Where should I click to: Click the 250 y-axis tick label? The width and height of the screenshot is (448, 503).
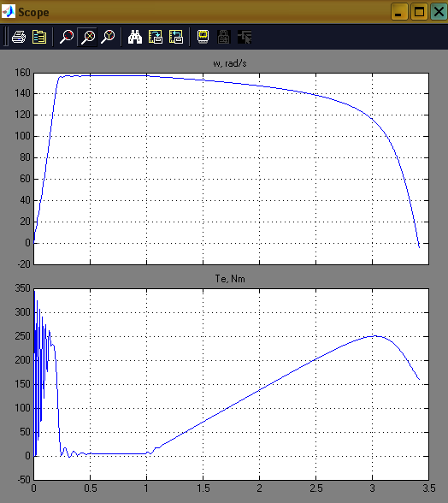[x=22, y=336]
